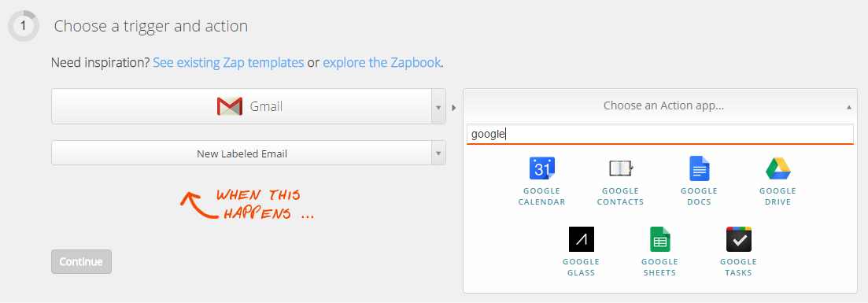
Task: Select the Google Calendar app icon
Action: pos(542,168)
